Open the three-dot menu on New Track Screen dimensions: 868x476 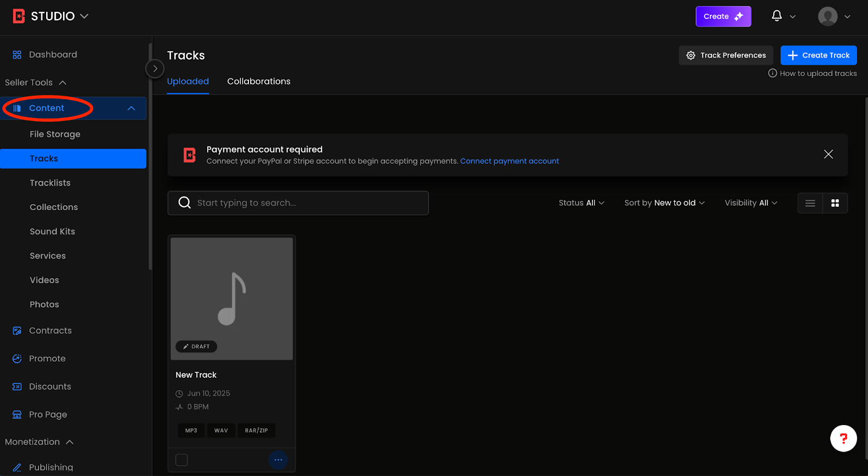[278, 460]
